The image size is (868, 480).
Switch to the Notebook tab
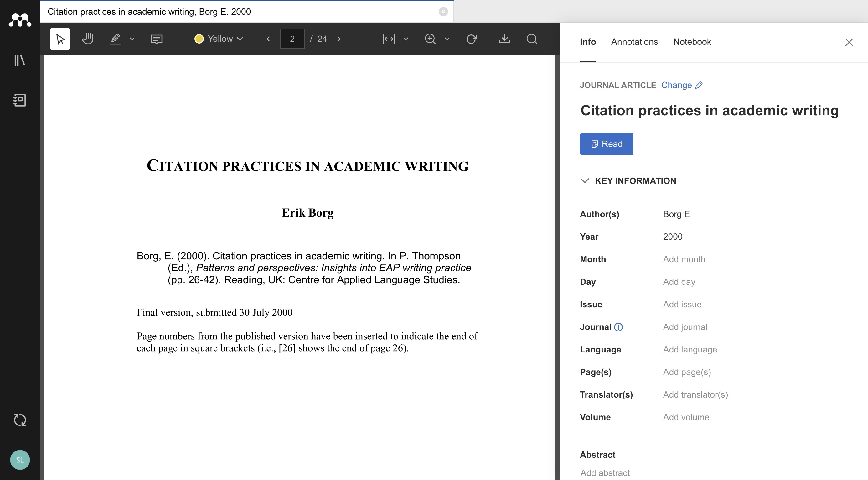click(692, 42)
